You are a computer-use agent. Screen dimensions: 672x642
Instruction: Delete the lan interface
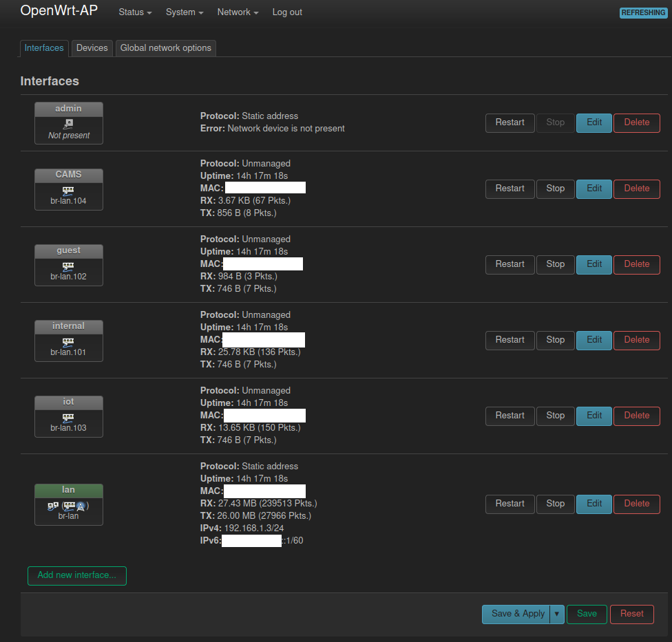(636, 504)
